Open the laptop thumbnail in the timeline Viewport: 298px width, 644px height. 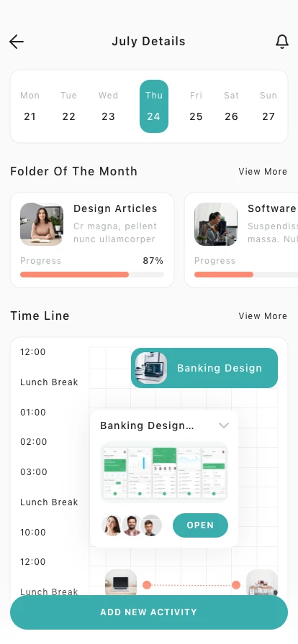pyautogui.click(x=121, y=583)
